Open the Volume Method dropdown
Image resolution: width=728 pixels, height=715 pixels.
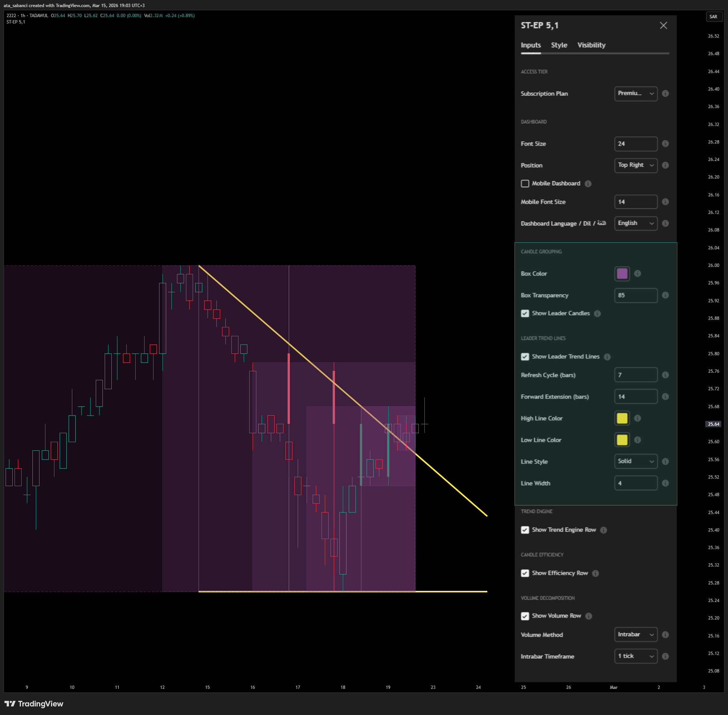point(636,634)
